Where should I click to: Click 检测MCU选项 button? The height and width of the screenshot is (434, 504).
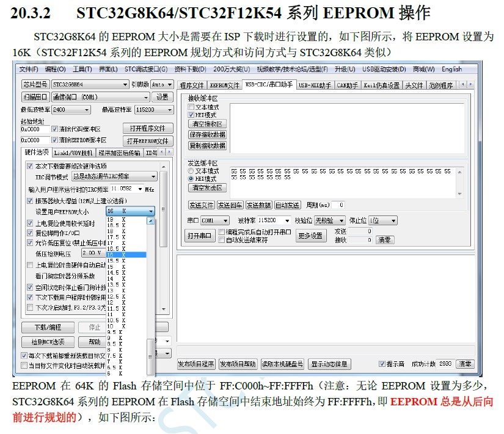click(x=48, y=342)
